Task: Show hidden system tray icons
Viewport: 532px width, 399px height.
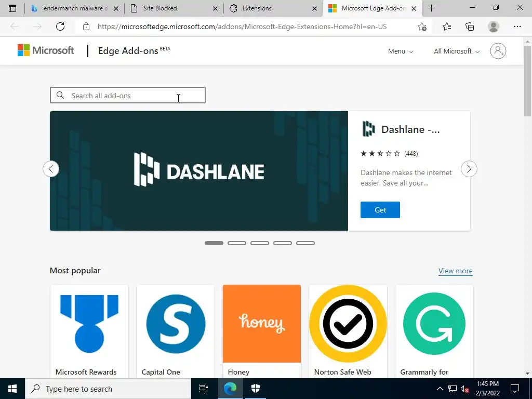Action: (440, 389)
